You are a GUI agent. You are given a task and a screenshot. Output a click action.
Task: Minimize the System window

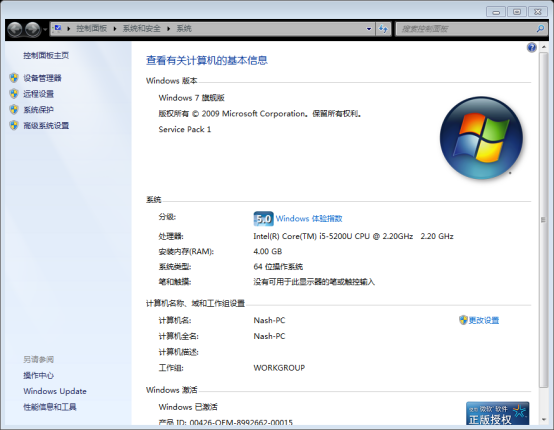point(496,12)
